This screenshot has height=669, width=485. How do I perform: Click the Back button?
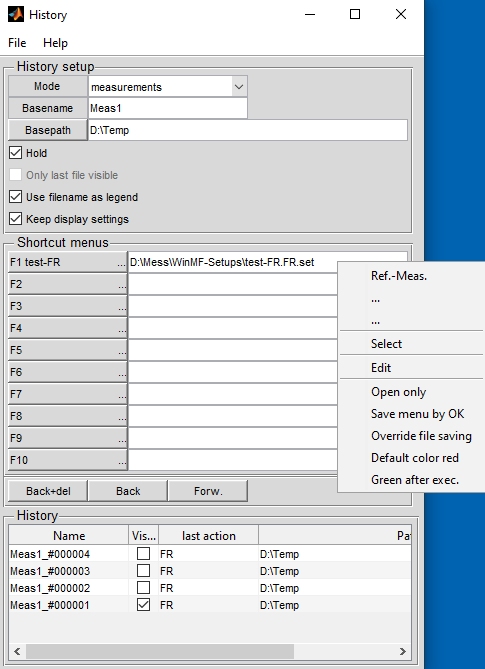click(x=128, y=491)
